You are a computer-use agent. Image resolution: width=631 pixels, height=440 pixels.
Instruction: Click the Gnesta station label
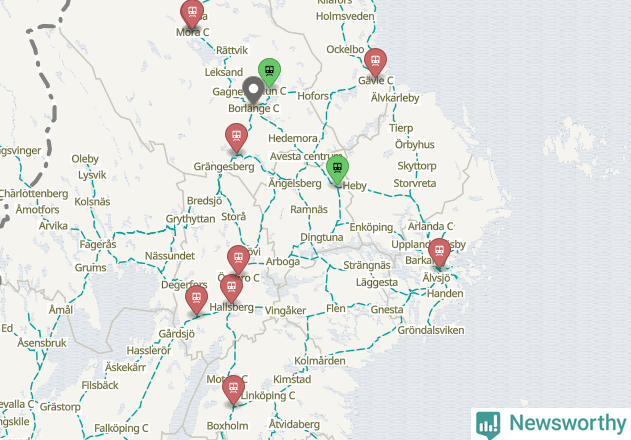(387, 310)
